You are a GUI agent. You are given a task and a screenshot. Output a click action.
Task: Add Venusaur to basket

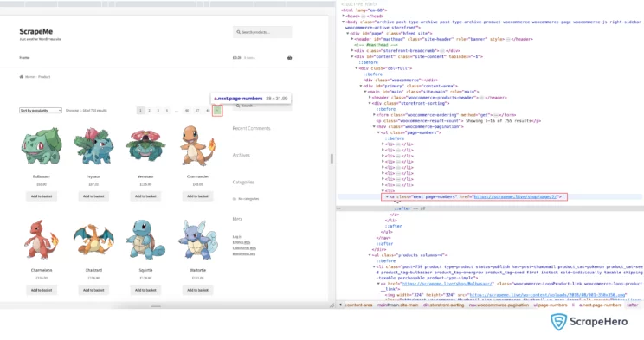[x=145, y=196]
